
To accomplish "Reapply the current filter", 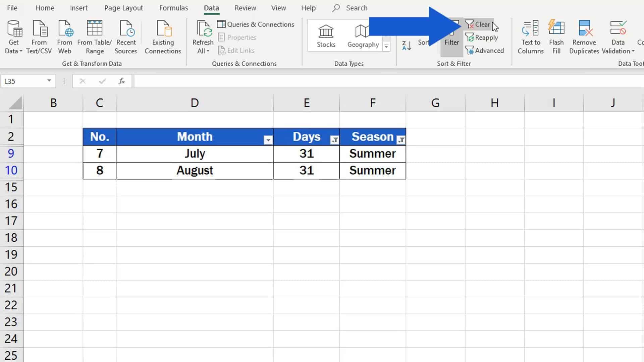I will (482, 38).
